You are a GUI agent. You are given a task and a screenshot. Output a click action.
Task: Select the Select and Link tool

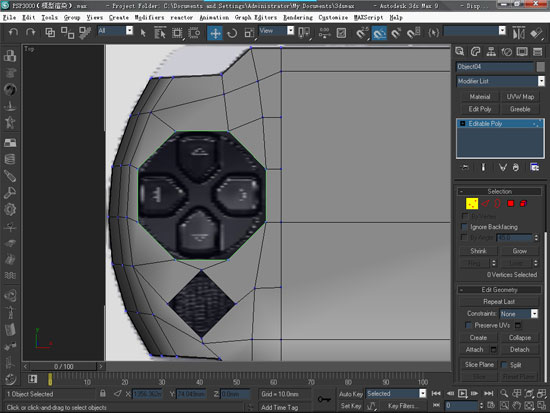point(50,33)
